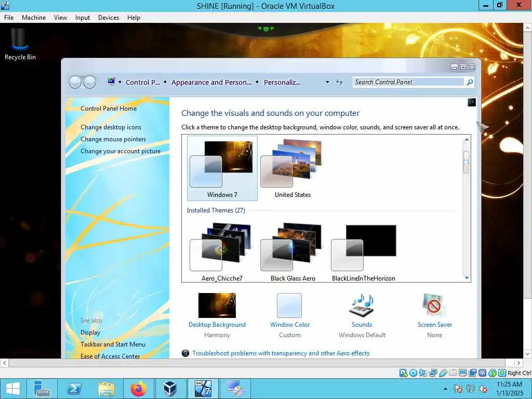Click the network tray icon
Image resolution: width=532 pixels, height=399 pixels.
click(x=471, y=389)
